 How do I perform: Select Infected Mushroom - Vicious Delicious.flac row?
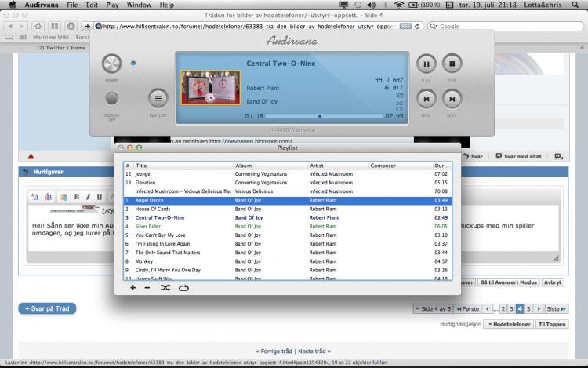coord(288,191)
